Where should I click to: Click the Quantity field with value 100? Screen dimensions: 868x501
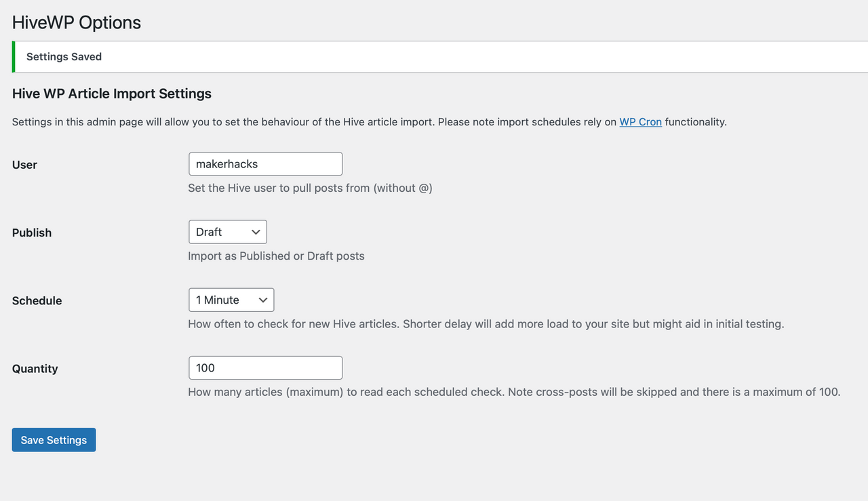(265, 367)
